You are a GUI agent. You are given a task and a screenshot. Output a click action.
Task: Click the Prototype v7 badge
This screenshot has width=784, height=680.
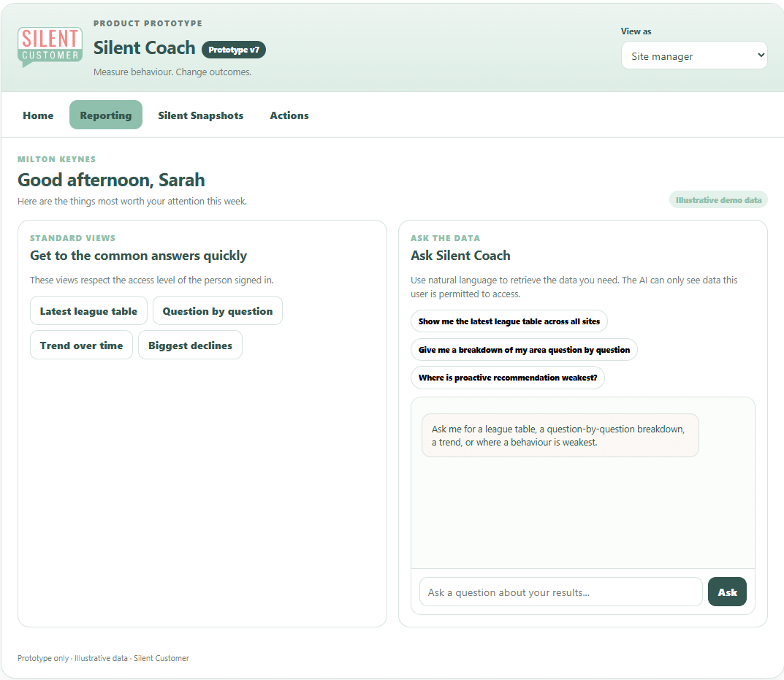pyautogui.click(x=234, y=50)
